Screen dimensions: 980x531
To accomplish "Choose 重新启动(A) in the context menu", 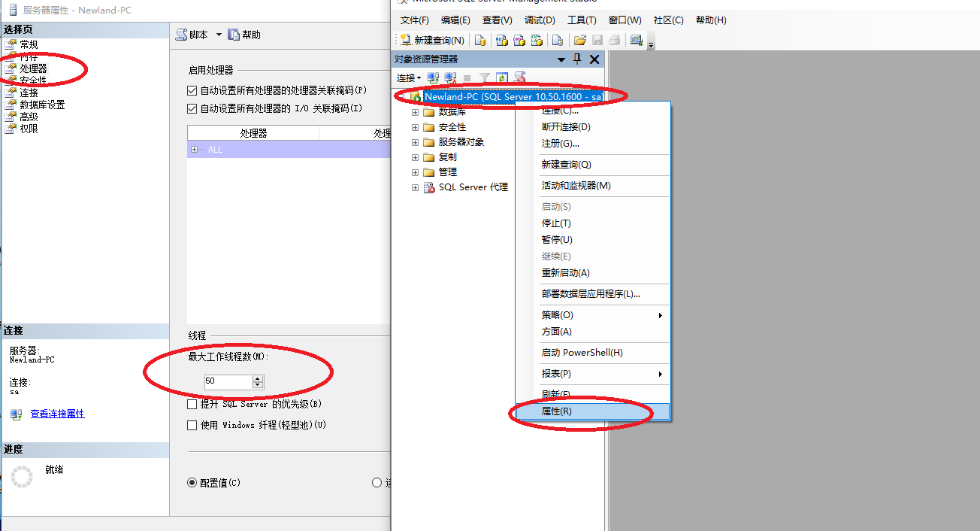I will pos(592,273).
